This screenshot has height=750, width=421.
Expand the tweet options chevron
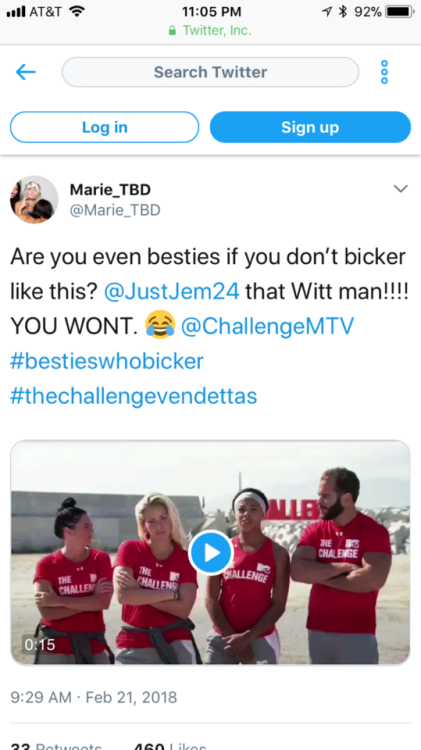click(400, 188)
